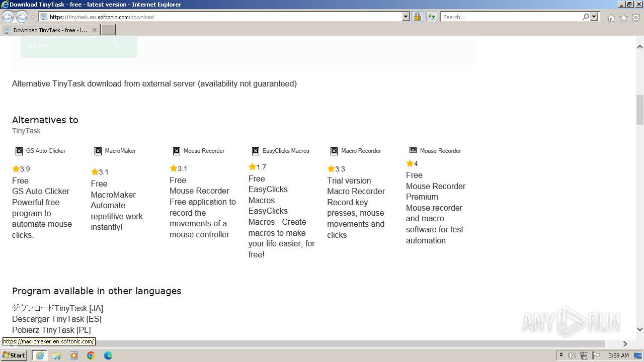Open the recent pages dropdown arrow
This screenshot has height=362, width=644.
tap(33, 17)
